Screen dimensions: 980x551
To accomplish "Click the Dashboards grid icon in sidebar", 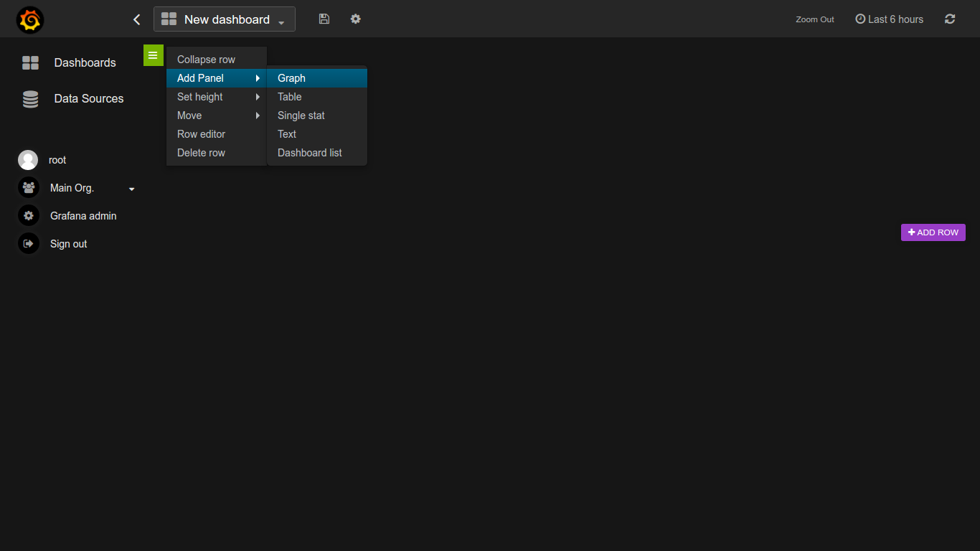I will point(30,62).
